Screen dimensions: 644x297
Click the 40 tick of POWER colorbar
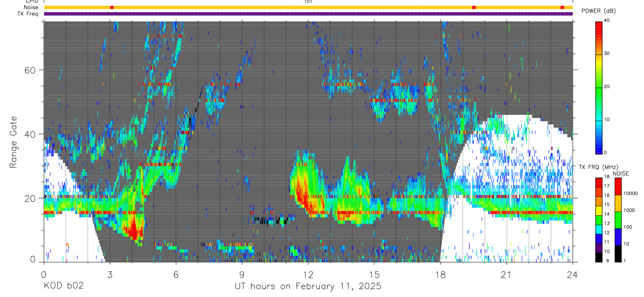(x=607, y=21)
